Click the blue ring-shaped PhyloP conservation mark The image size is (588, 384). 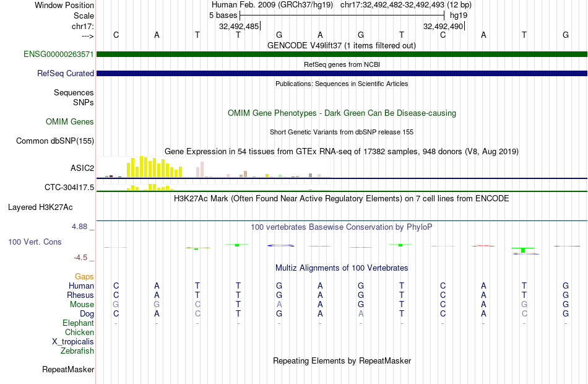[x=280, y=245]
